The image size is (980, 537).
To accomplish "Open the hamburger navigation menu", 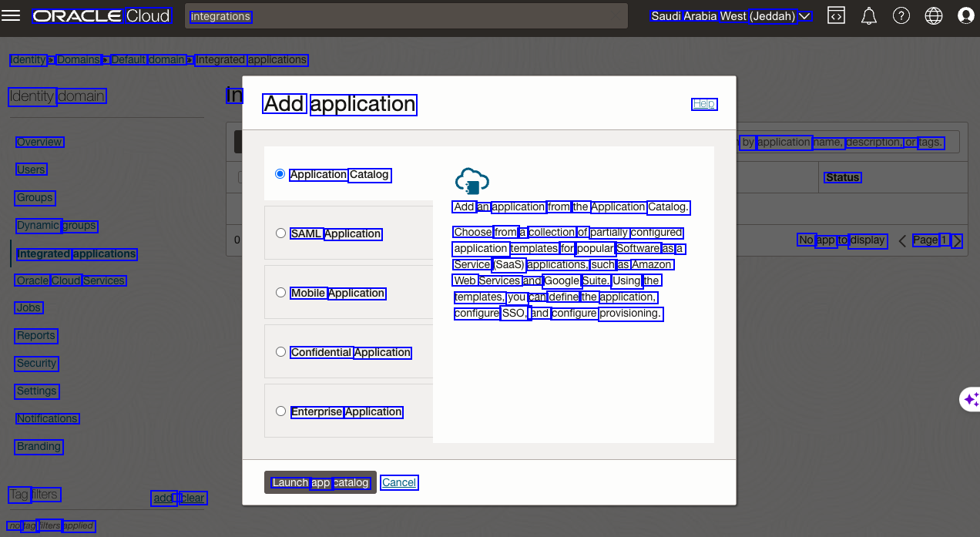I will 11,15.
